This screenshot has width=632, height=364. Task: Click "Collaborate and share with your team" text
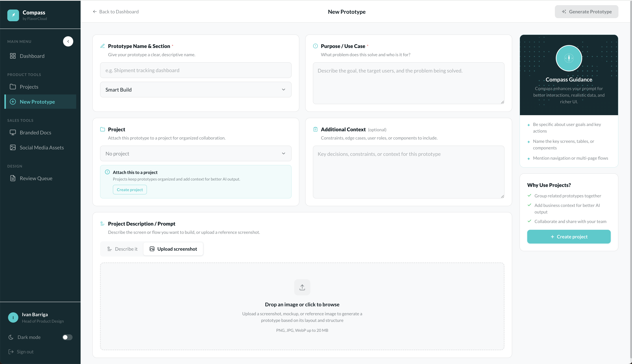pyautogui.click(x=570, y=221)
